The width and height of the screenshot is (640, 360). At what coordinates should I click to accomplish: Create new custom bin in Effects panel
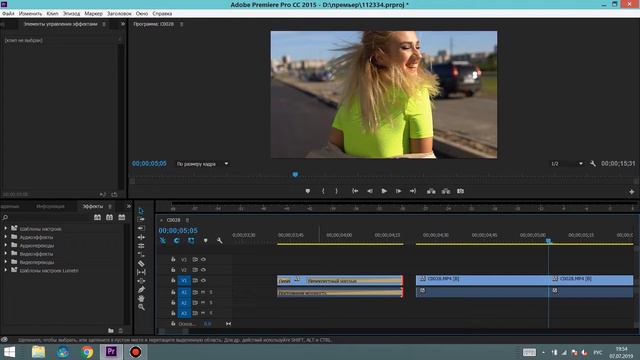pos(111,331)
